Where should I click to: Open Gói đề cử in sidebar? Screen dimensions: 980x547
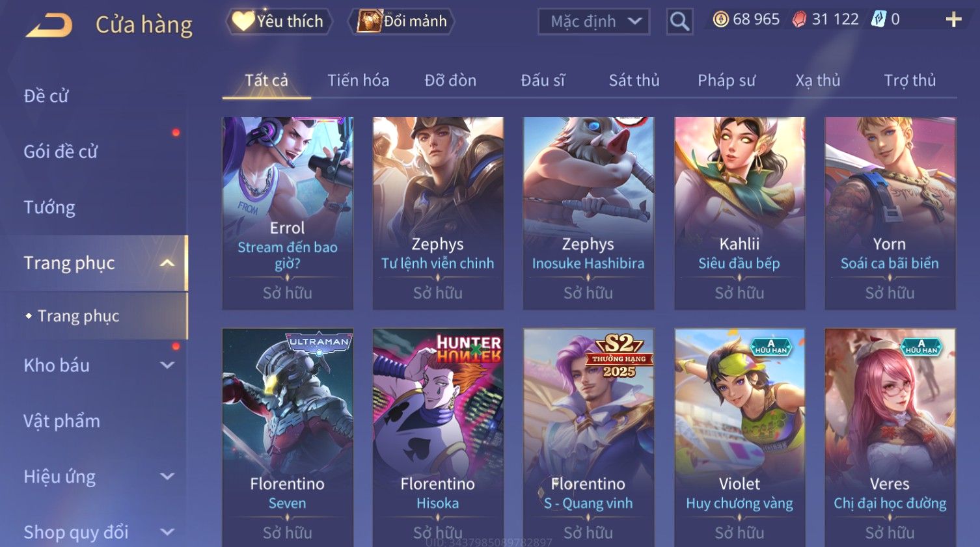[x=61, y=152]
